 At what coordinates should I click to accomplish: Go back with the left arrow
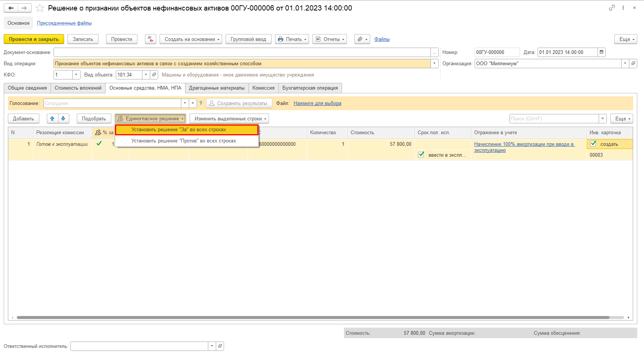[x=11, y=8]
